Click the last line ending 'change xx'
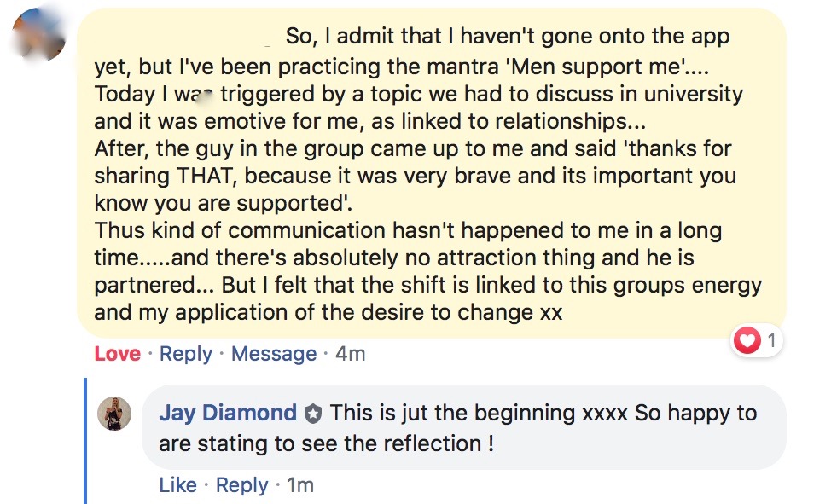 pyautogui.click(x=328, y=312)
